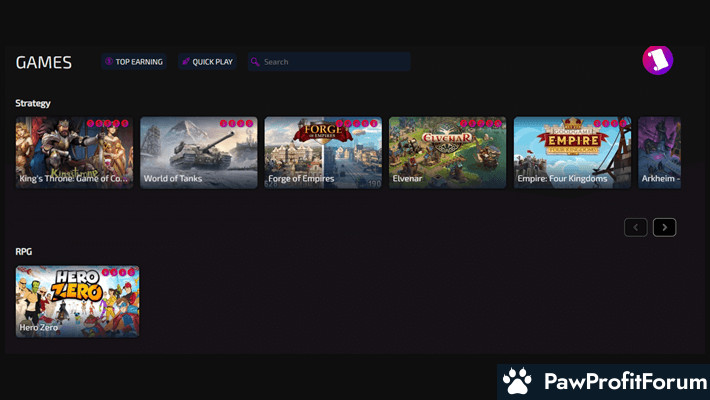Click the previous arrow of Strategy carousel

[636, 227]
